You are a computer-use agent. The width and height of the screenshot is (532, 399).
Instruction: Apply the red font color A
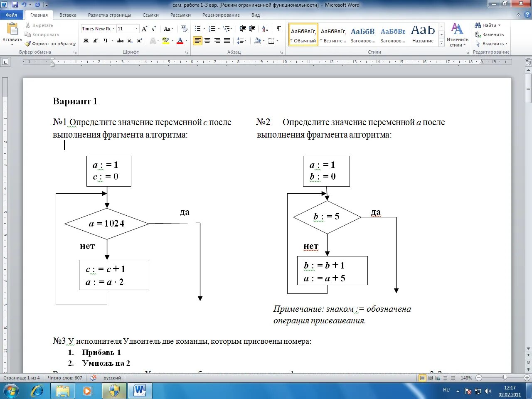[180, 41]
